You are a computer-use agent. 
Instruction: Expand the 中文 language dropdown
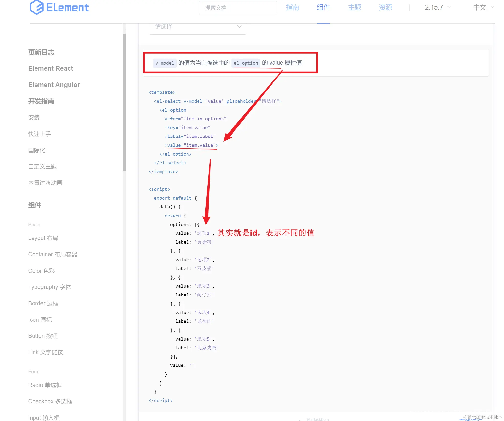coord(483,7)
